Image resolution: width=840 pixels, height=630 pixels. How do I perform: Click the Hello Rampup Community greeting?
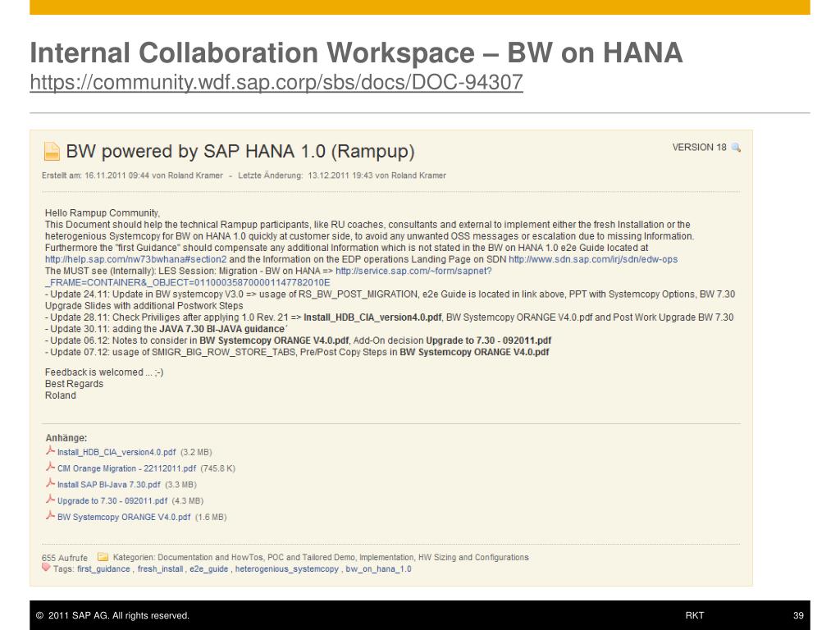(103, 213)
